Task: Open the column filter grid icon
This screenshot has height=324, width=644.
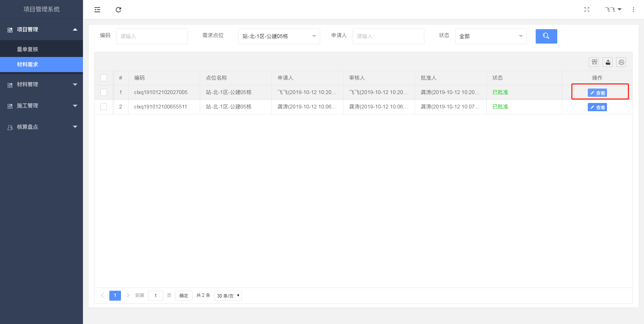Action: click(594, 62)
